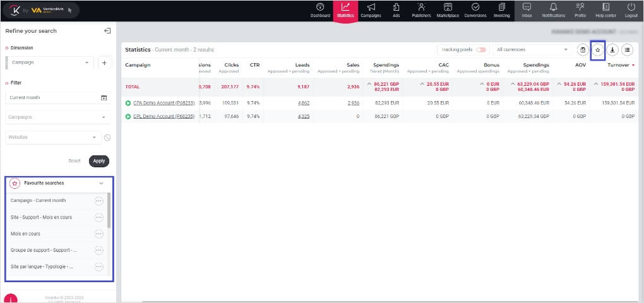Open the calendar icon in date filter
Screen dimensions: 644x303
click(x=104, y=98)
